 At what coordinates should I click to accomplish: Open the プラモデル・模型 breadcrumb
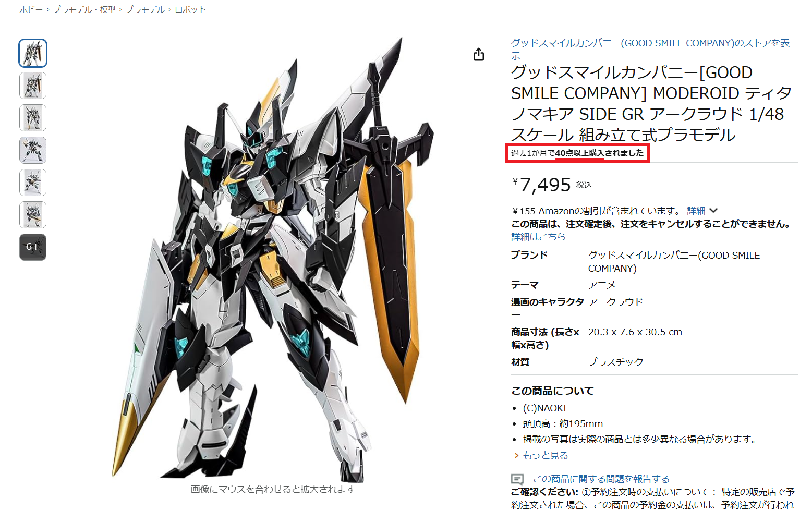click(x=84, y=9)
